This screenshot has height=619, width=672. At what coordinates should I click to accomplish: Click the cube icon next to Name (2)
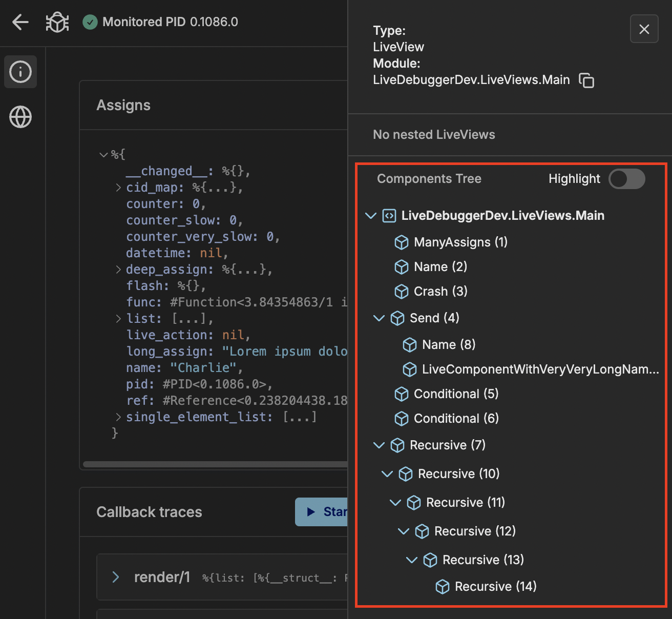tap(402, 267)
